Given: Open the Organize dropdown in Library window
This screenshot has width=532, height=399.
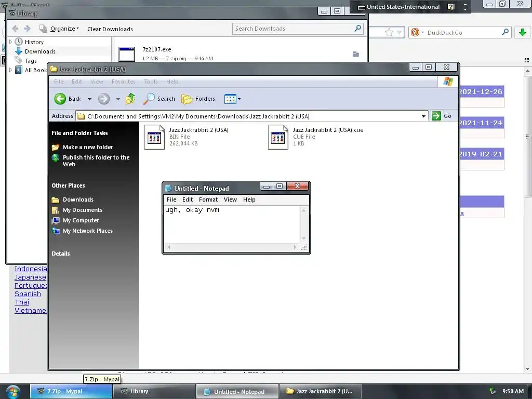Looking at the screenshot, I should 64,29.
